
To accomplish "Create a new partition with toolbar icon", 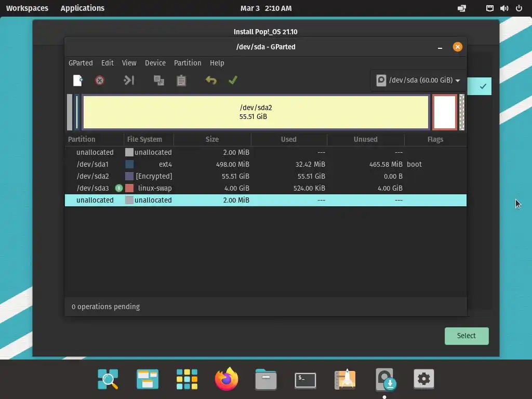I will [x=78, y=81].
